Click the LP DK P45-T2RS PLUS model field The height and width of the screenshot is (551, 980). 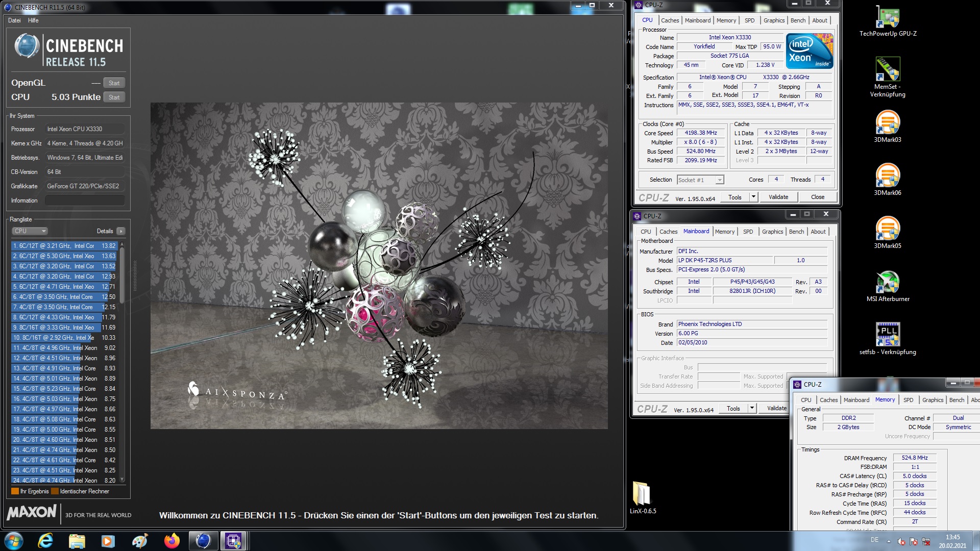(725, 261)
